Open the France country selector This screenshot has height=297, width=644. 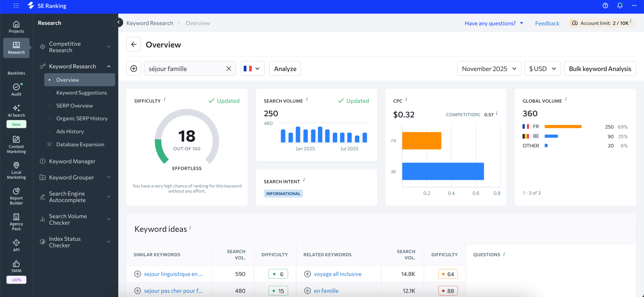pyautogui.click(x=252, y=68)
